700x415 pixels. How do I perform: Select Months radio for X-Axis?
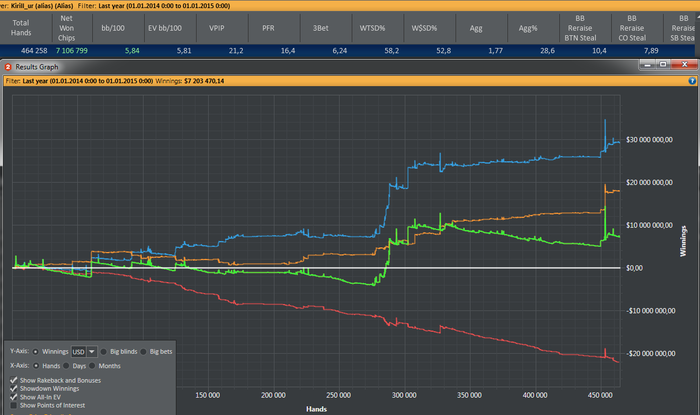pyautogui.click(x=92, y=366)
